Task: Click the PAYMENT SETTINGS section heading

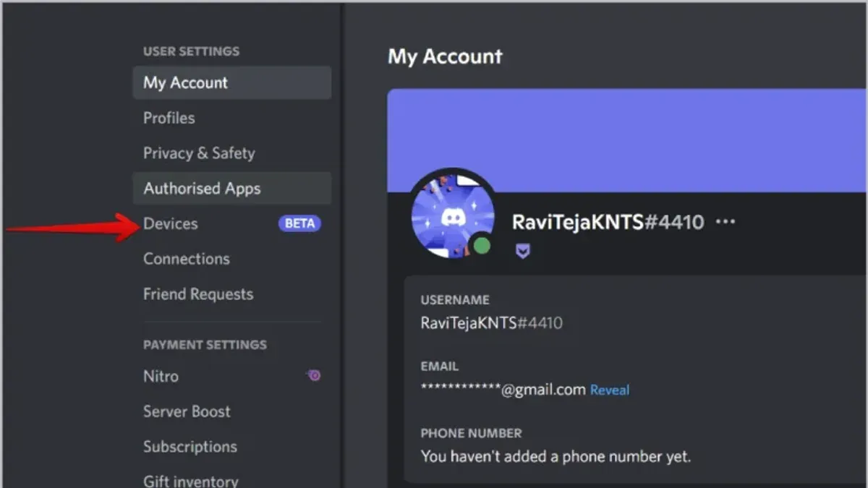Action: click(205, 344)
